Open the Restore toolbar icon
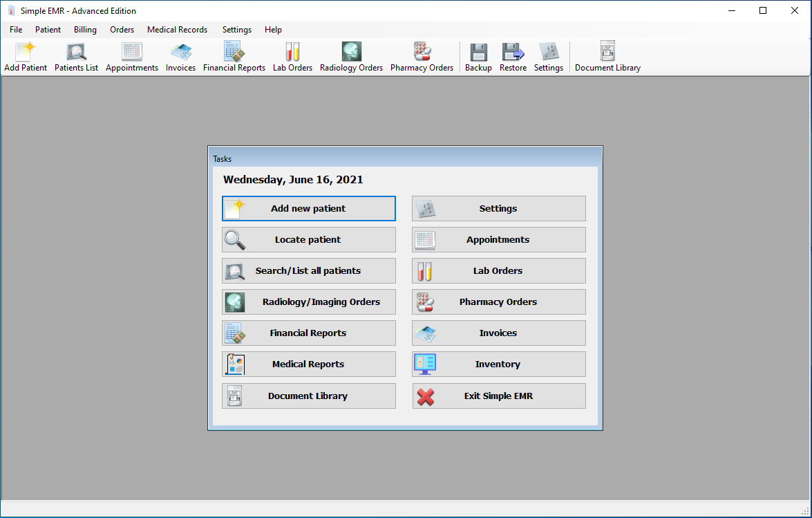Image resolution: width=812 pixels, height=518 pixels. click(x=513, y=55)
